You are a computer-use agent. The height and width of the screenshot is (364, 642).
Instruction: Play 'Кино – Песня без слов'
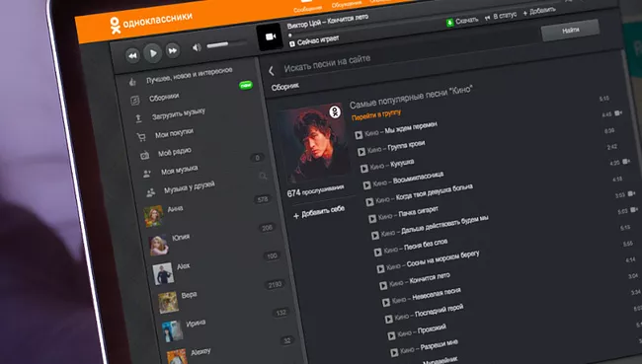click(x=378, y=252)
